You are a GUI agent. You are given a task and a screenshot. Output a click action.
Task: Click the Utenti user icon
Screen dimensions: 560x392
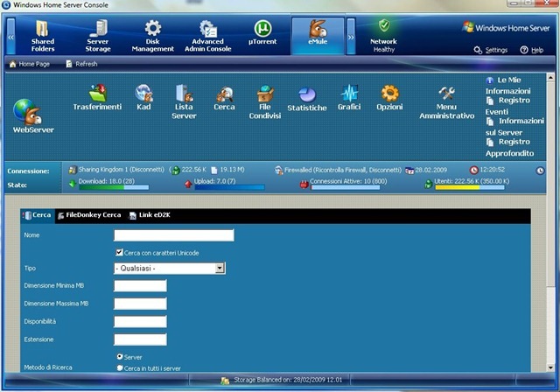click(429, 185)
